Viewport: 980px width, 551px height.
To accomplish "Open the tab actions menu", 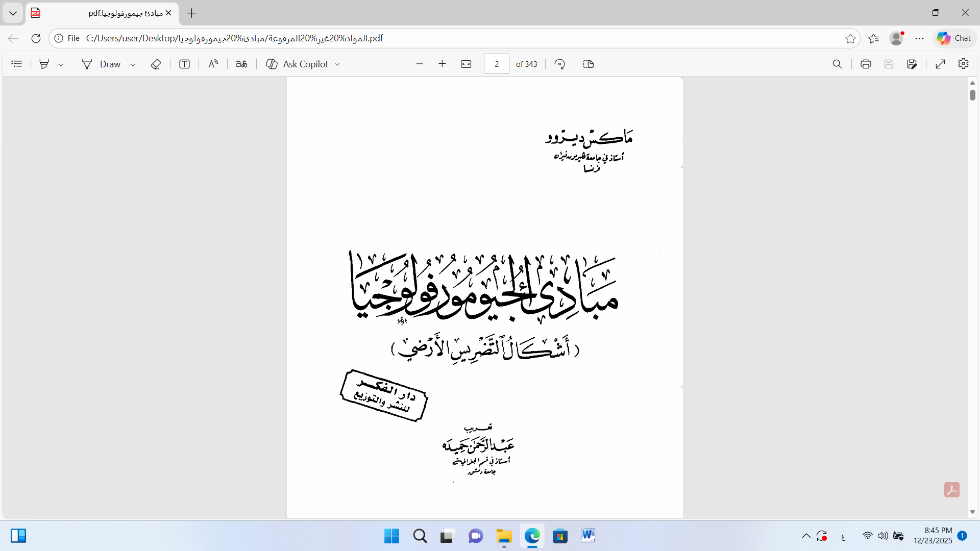I will tap(13, 13).
